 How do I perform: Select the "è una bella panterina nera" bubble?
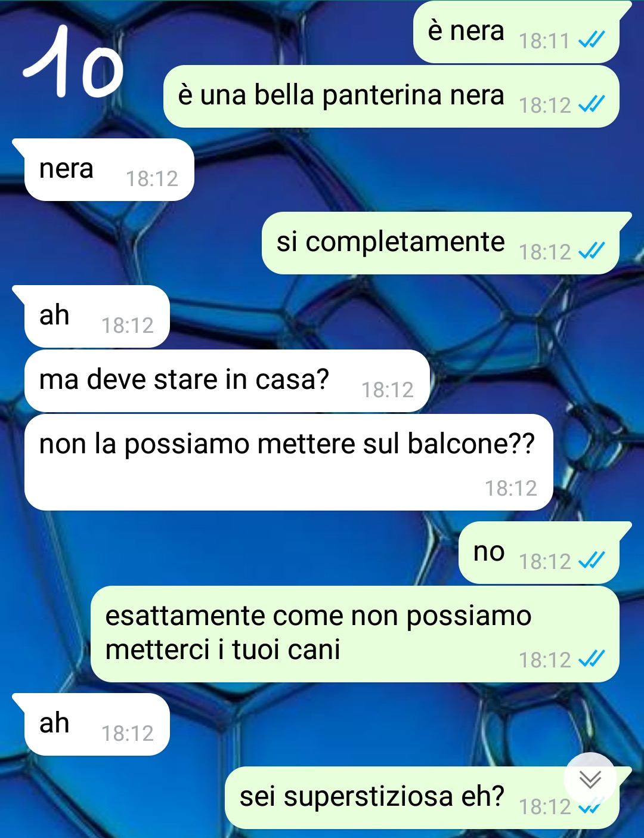pos(392,97)
